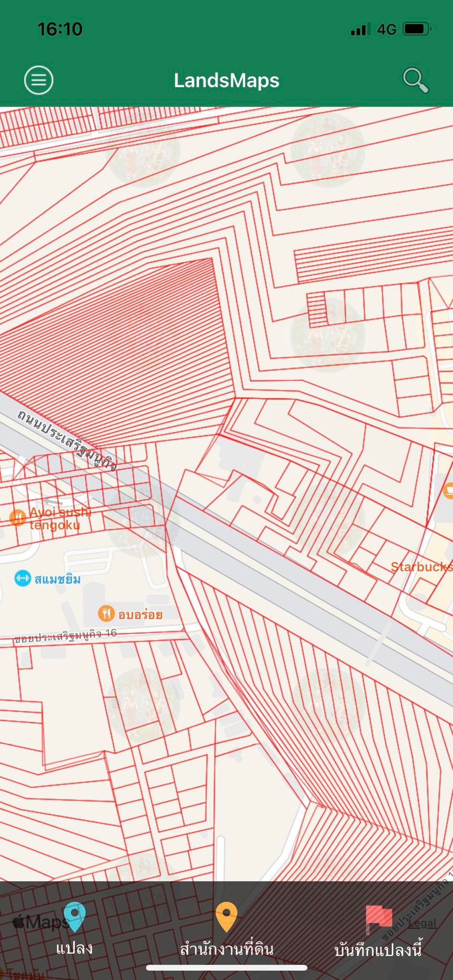Tap the ถนนประเสริฐมนูกิจ road label
The height and width of the screenshot is (980, 453).
(67, 441)
